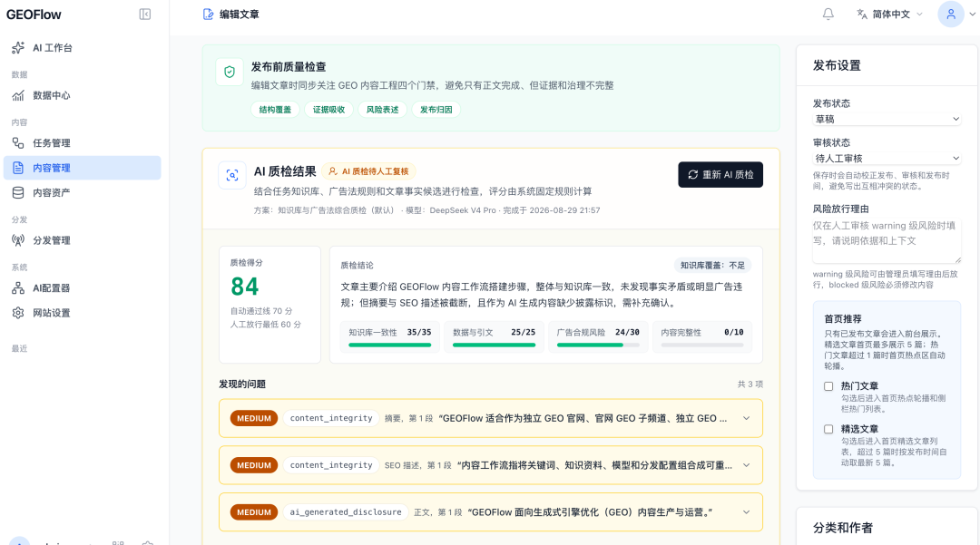Click the 首页推荐 heading

(842, 318)
